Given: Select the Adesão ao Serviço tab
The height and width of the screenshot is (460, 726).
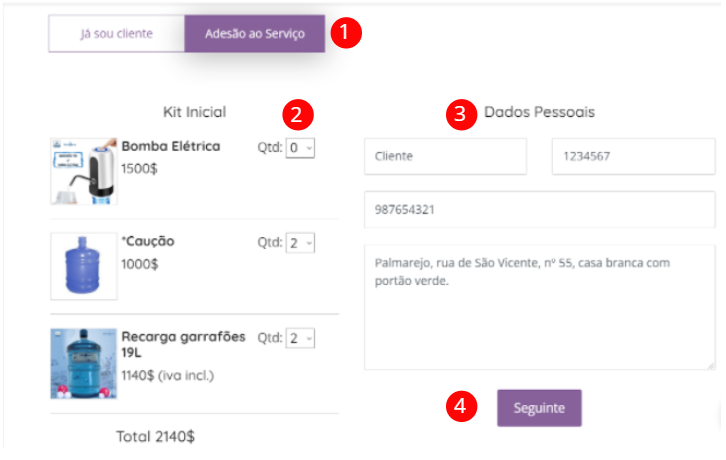Looking at the screenshot, I should tap(255, 33).
